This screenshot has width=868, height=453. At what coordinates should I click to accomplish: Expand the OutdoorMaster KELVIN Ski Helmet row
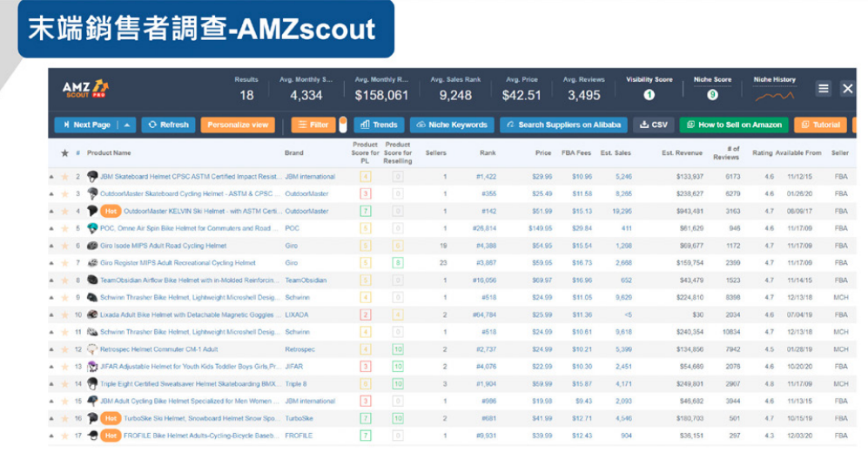tap(51, 211)
